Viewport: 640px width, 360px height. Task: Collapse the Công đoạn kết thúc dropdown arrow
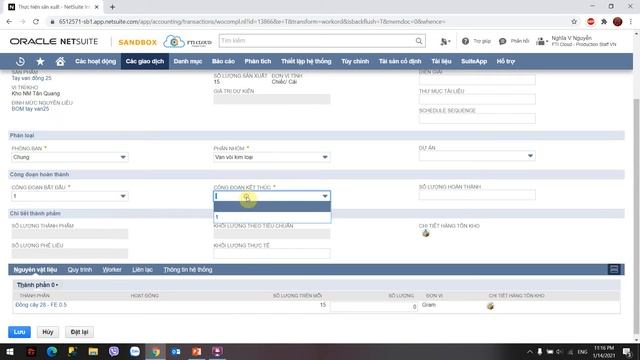point(325,196)
